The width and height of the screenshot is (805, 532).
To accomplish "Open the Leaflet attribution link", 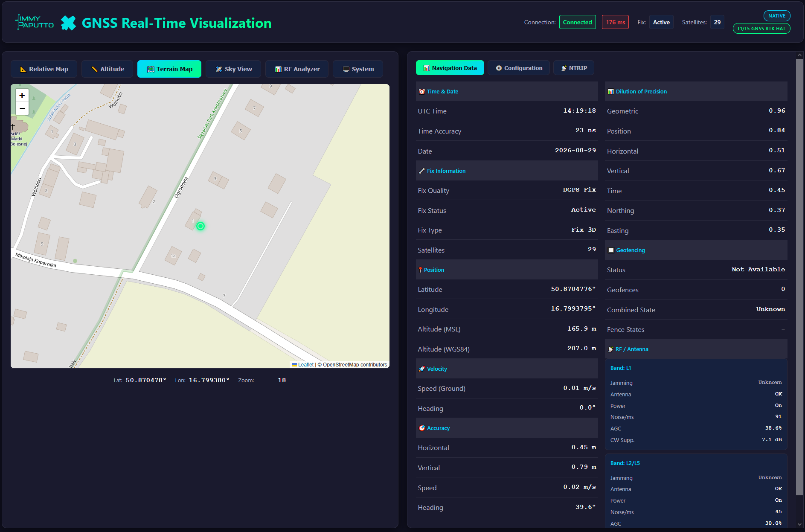I will (306, 365).
